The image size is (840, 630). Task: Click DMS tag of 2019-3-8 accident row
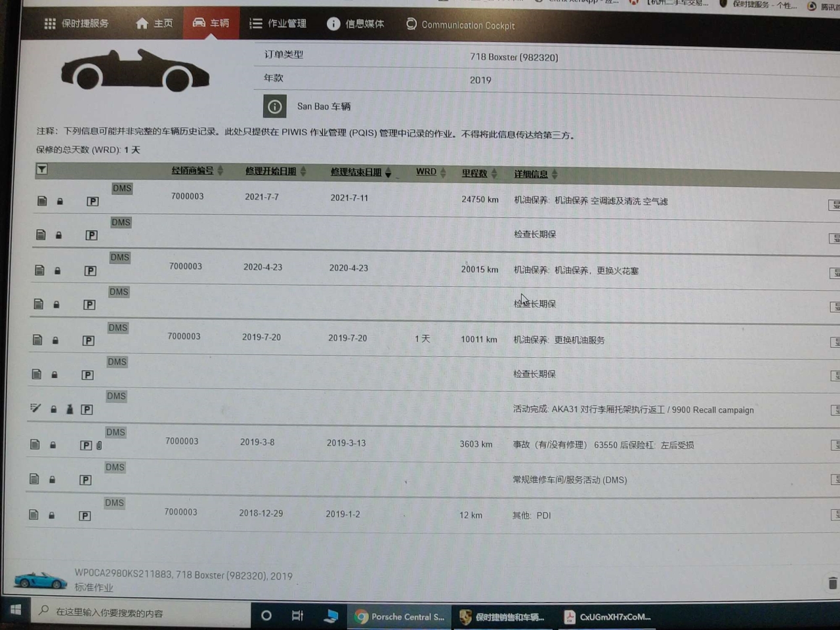click(115, 432)
